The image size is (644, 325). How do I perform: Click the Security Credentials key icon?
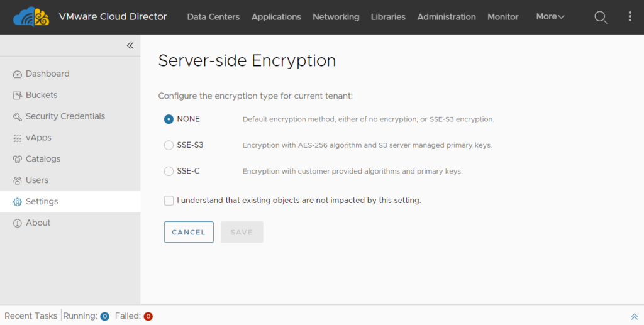coord(17,117)
